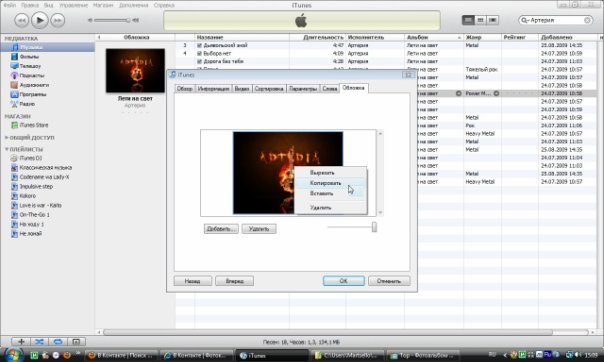
Task: Open the search field's magnifier dropdown
Action: pos(524,20)
